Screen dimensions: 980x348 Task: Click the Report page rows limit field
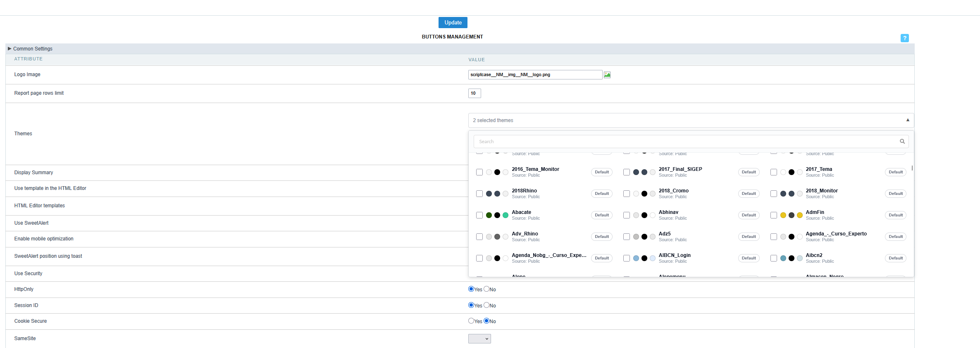[475, 94]
